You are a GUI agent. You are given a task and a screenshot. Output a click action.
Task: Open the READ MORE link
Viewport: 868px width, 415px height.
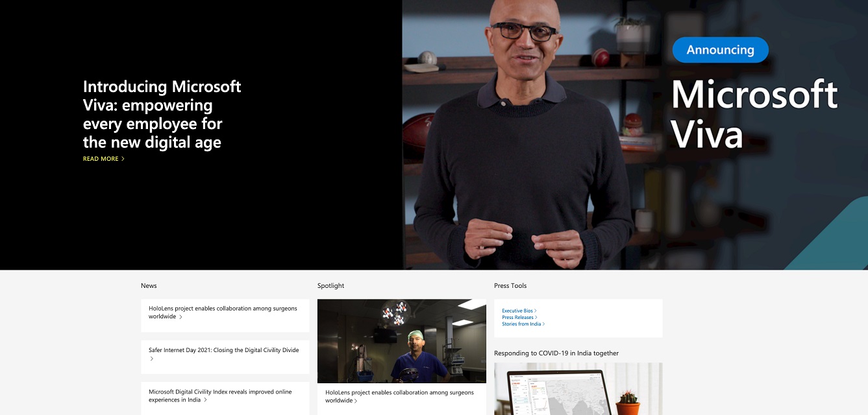click(101, 159)
